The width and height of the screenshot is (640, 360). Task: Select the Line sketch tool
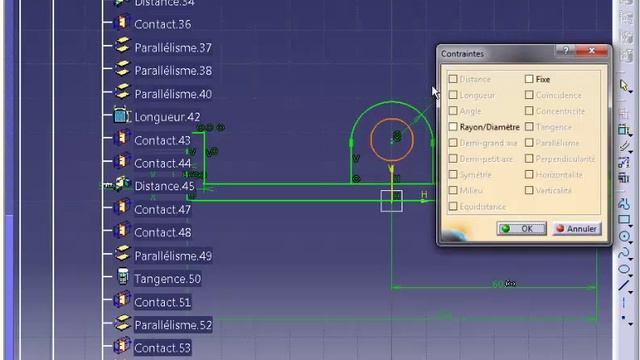pos(624,285)
